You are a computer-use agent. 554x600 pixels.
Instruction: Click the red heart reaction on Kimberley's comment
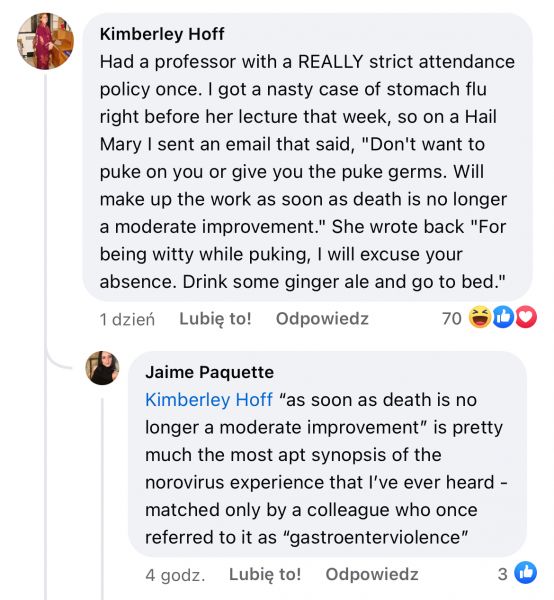click(x=526, y=317)
